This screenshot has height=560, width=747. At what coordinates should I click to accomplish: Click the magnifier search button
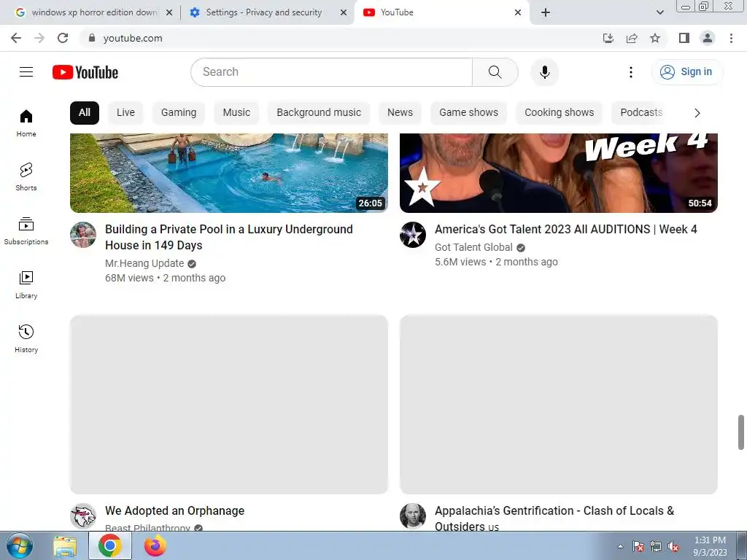tap(495, 72)
